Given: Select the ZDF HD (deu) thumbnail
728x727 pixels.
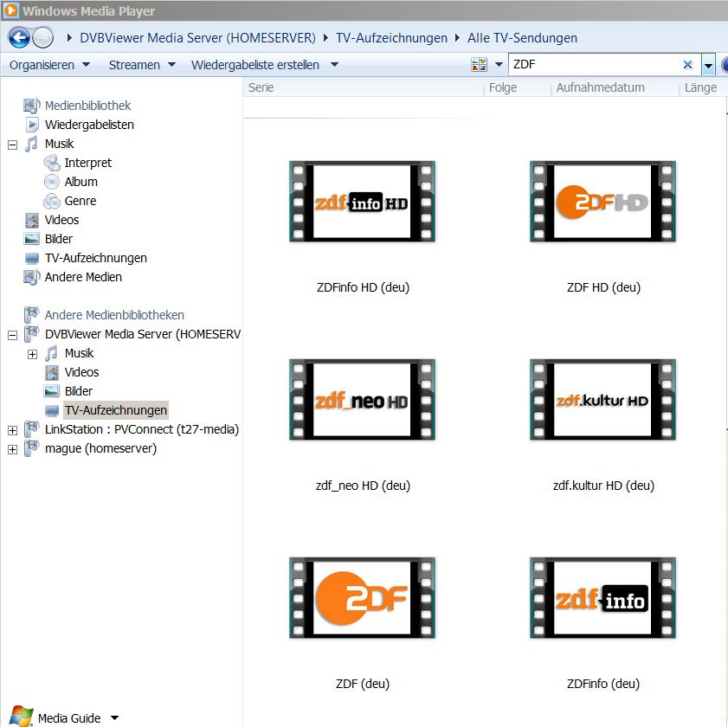Looking at the screenshot, I should (x=602, y=202).
